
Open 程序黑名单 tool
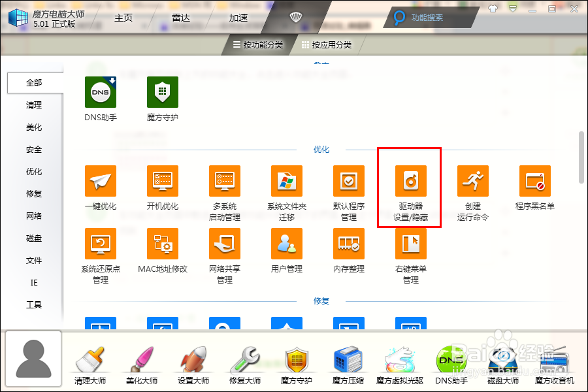click(x=534, y=181)
